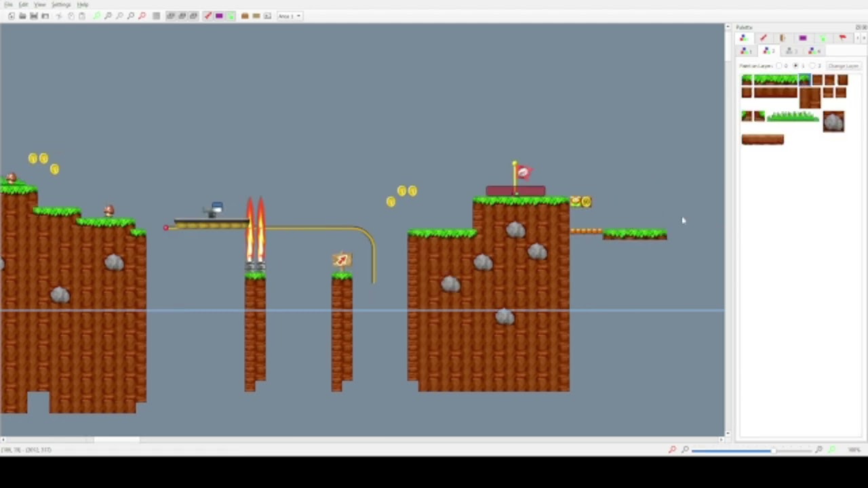Switch to the red flag palette tab

coord(843,38)
